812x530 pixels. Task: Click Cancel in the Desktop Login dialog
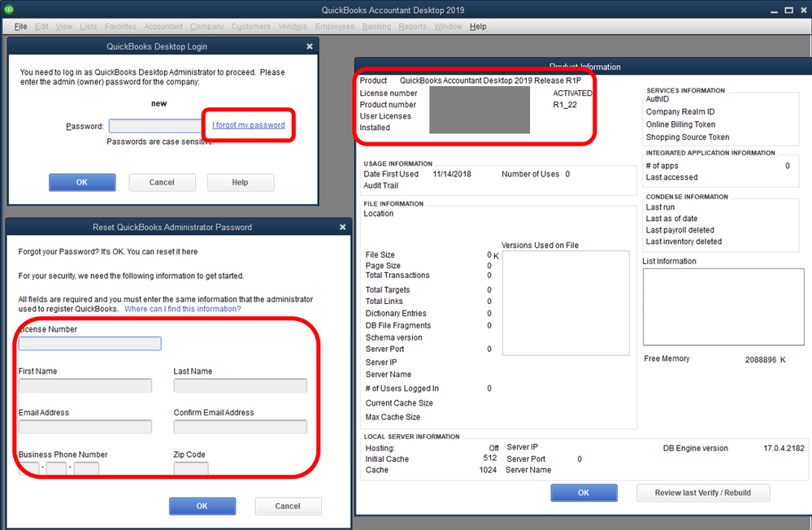[x=162, y=182]
